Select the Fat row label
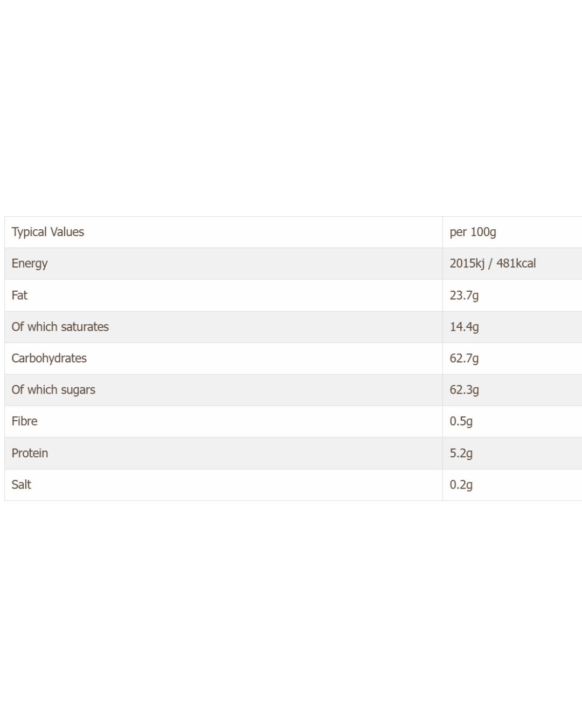The height and width of the screenshot is (728, 582). (x=19, y=295)
